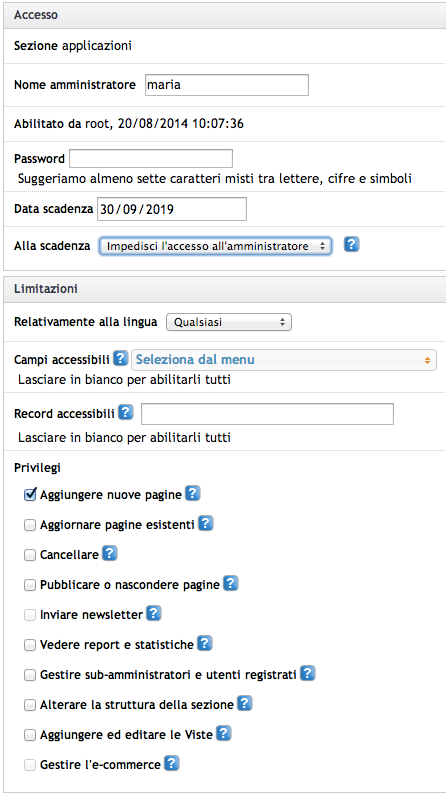Screen dimensions: 446x795
Task: Open help for Pubblicare o nascondere pagine
Action: [231, 584]
